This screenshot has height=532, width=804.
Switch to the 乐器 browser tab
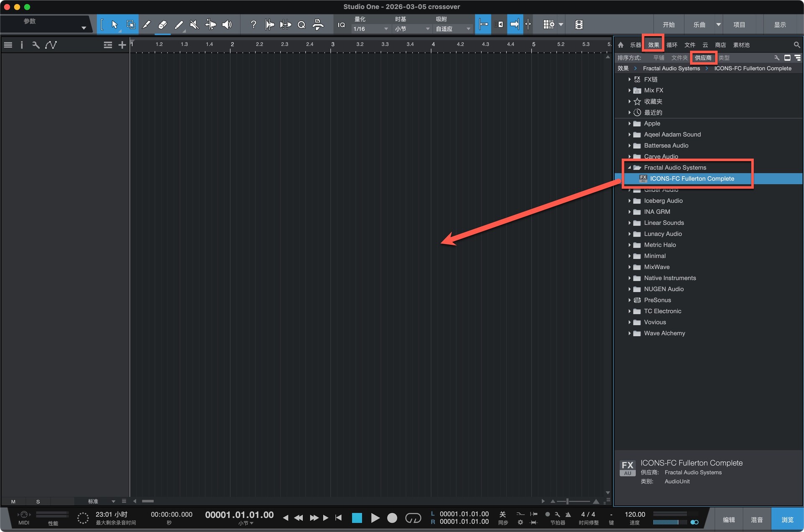635,45
